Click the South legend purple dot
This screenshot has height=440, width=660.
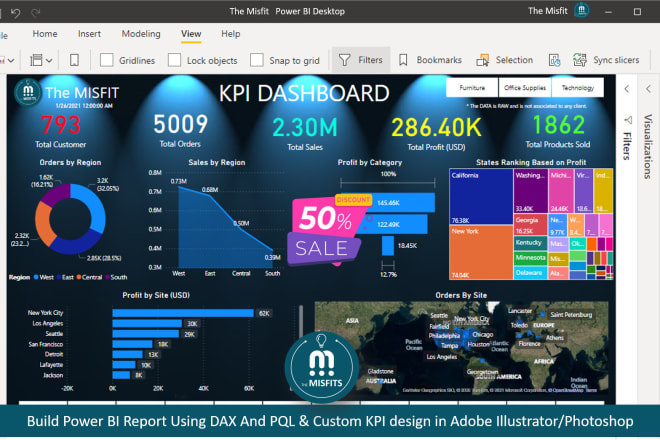pos(107,277)
